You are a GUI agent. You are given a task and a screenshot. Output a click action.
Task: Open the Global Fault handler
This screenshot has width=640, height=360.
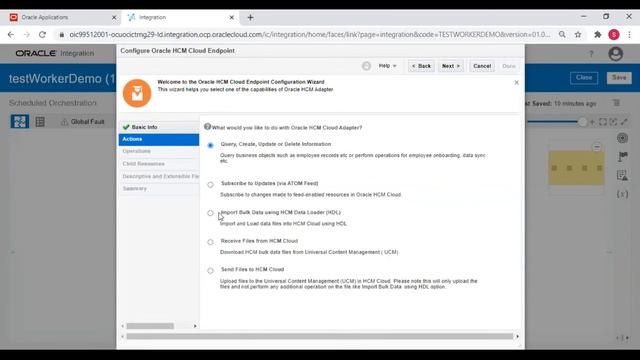pos(83,122)
